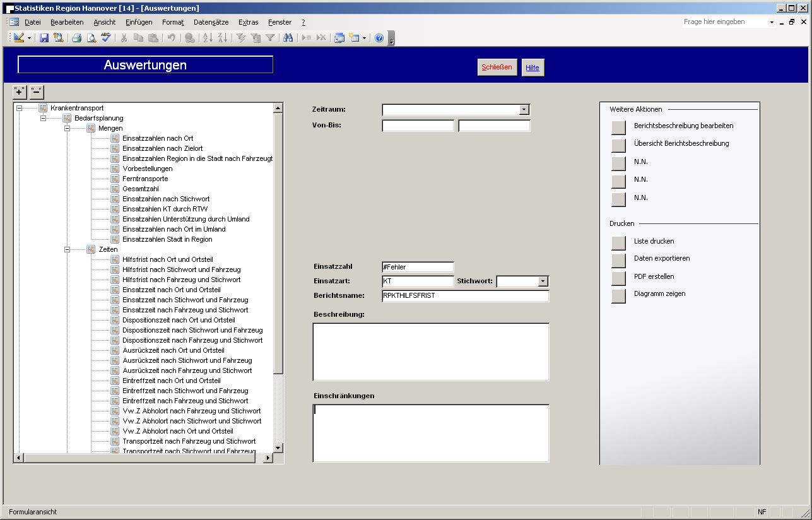The height and width of the screenshot is (520, 812).
Task: Click the tree's vertical scrollbar down arrow
Action: click(278, 447)
